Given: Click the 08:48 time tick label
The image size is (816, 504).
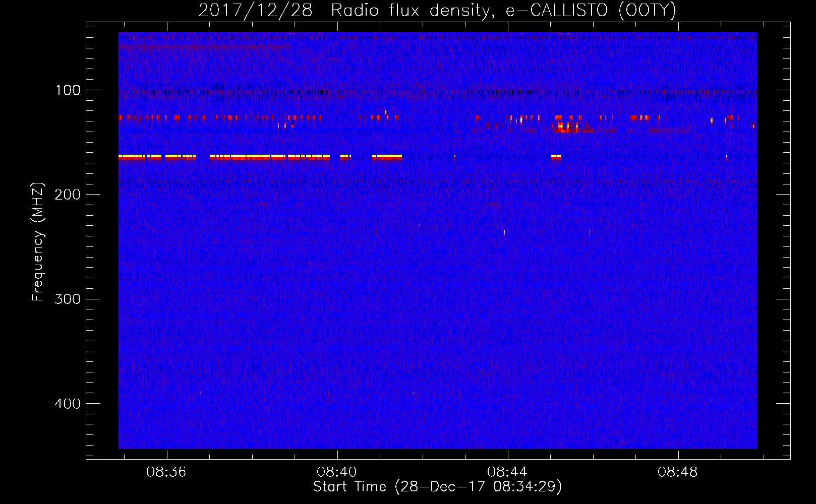Looking at the screenshot, I should pos(678,472).
